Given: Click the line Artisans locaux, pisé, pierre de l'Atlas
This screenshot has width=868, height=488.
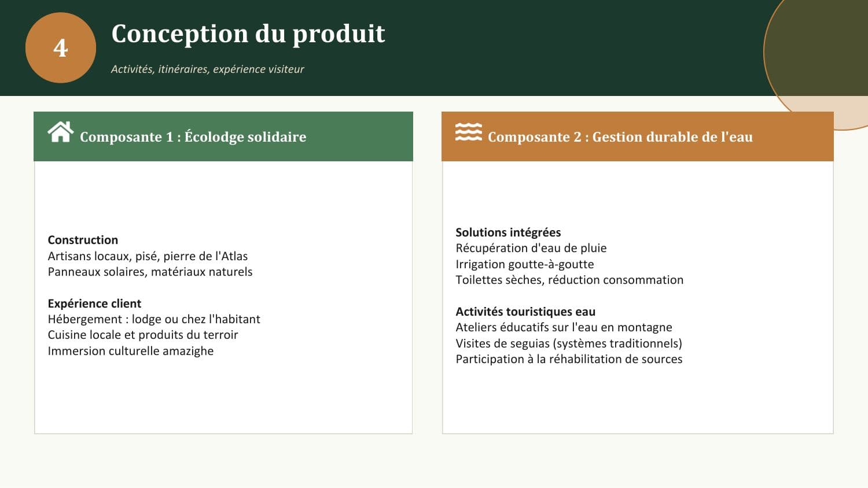Looking at the screenshot, I should pos(148,256).
